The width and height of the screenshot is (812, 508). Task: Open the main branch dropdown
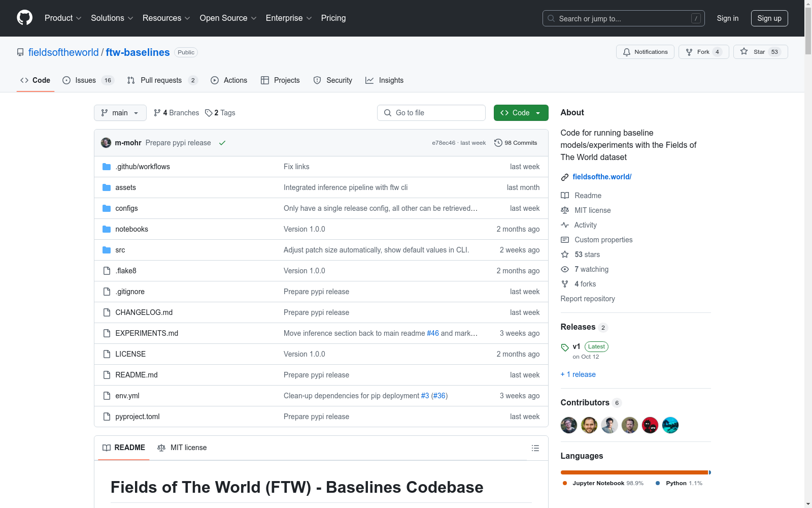(x=120, y=113)
